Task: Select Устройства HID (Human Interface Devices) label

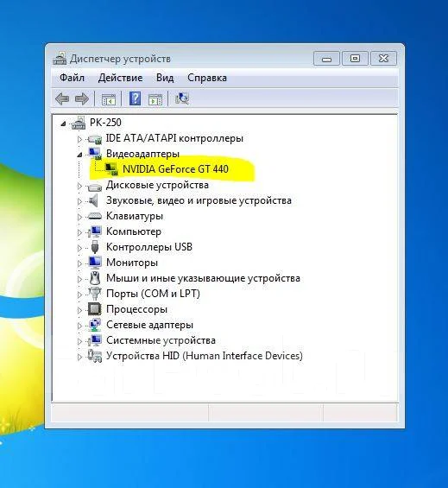Action: 205,356
